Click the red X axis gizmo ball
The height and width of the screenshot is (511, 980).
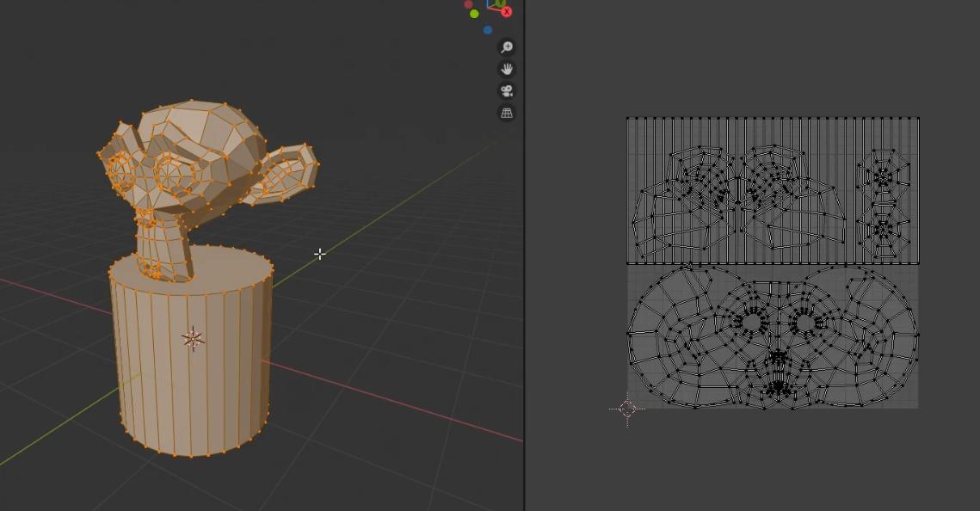tap(506, 11)
